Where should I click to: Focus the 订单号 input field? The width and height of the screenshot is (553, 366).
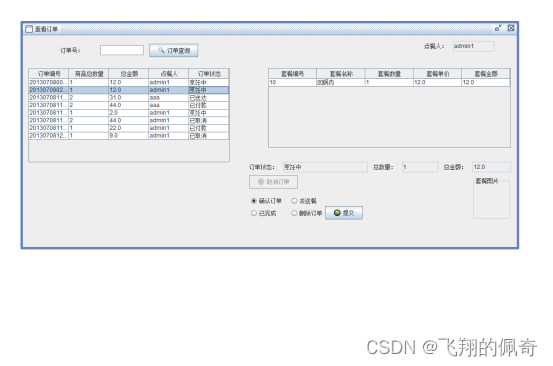click(x=122, y=50)
